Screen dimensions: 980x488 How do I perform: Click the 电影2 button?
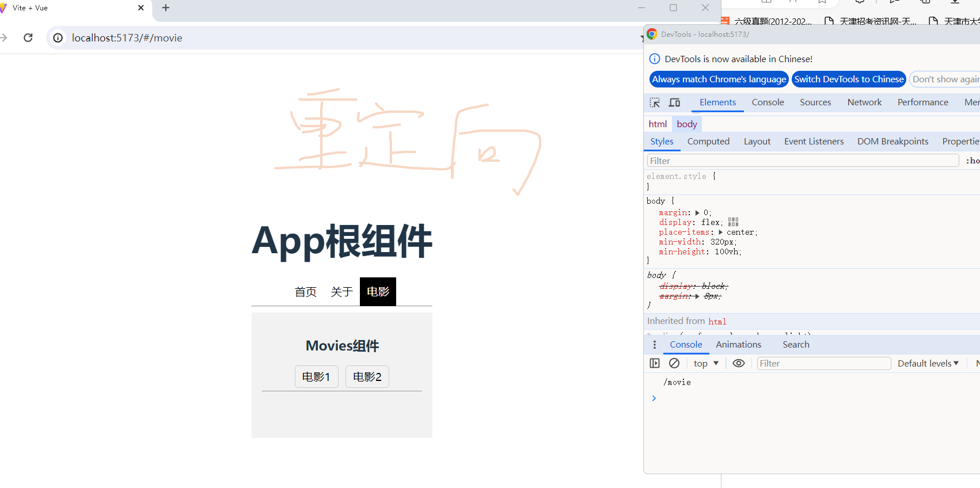tap(367, 377)
